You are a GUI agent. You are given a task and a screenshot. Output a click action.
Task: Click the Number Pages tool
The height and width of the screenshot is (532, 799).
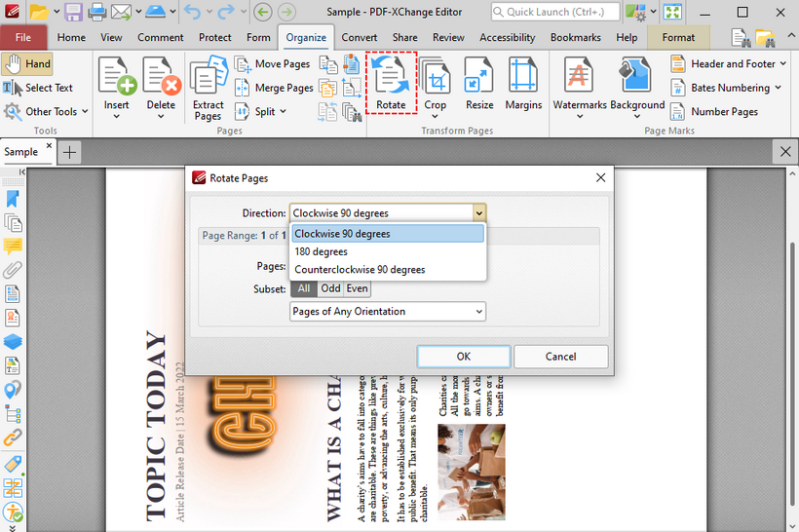point(714,112)
